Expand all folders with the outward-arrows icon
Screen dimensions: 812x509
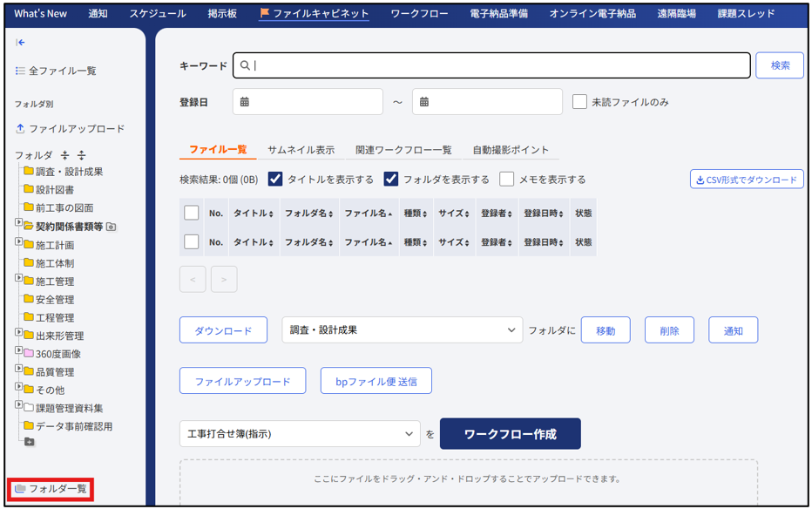(81, 155)
